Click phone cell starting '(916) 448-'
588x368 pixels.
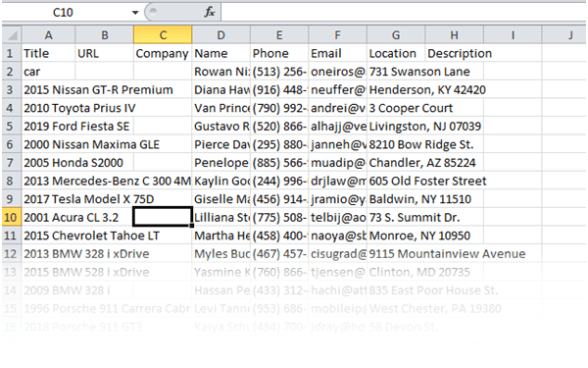point(279,89)
